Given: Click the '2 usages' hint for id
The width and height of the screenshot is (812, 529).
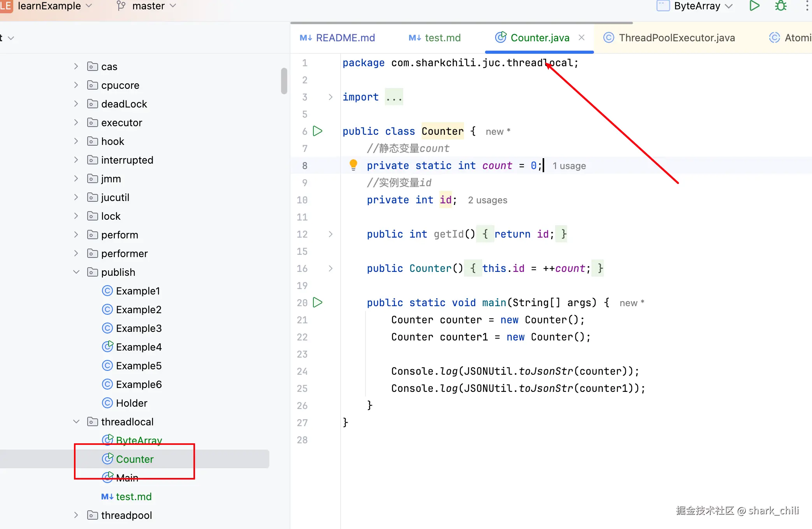Looking at the screenshot, I should pyautogui.click(x=487, y=200).
